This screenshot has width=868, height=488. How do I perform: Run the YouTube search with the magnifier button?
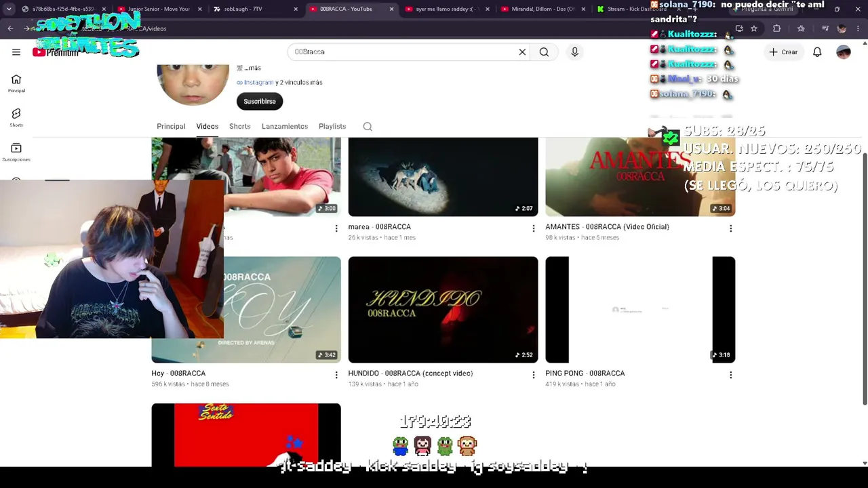tap(544, 52)
